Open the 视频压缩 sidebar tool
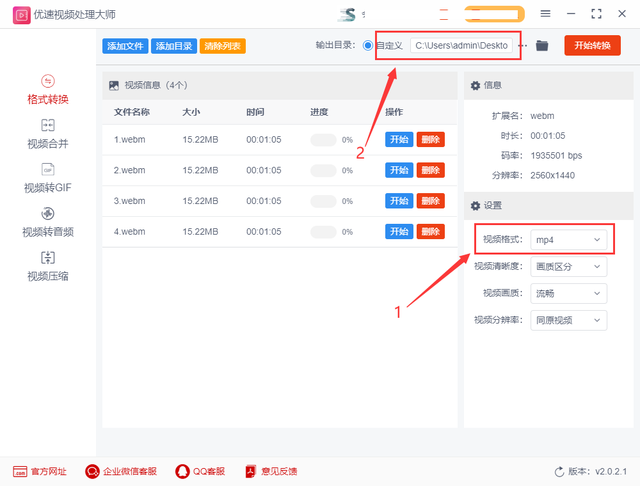The image size is (640, 486). pos(48,266)
